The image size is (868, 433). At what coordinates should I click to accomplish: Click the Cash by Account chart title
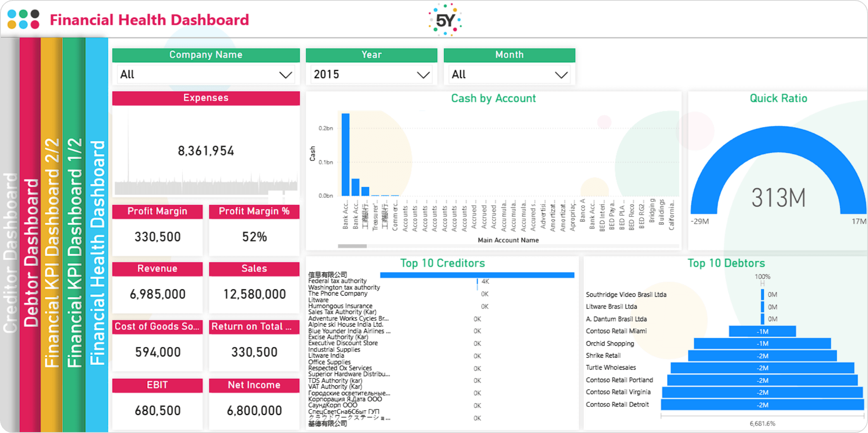point(493,99)
